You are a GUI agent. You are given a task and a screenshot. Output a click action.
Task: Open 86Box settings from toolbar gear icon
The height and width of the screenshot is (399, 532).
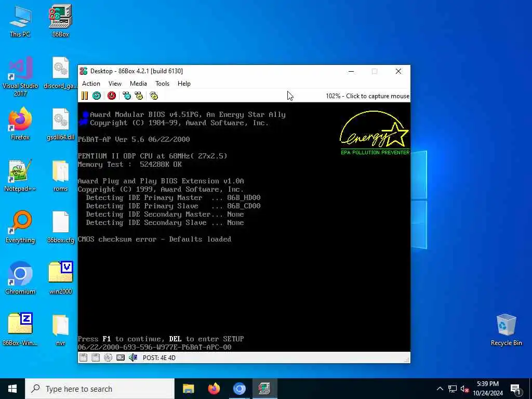pos(154,96)
